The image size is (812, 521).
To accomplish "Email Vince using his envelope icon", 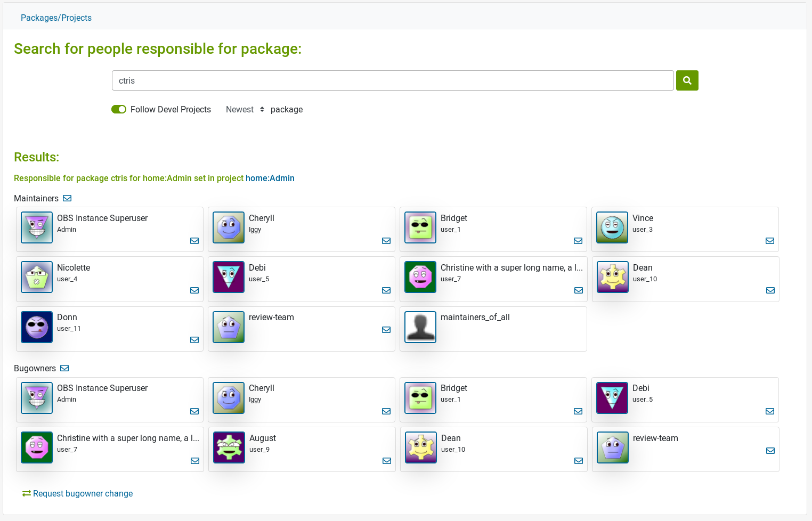I will point(769,241).
